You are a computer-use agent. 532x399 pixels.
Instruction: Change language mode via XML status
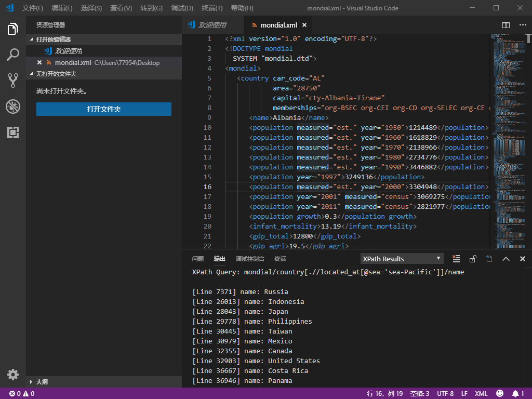click(x=481, y=394)
